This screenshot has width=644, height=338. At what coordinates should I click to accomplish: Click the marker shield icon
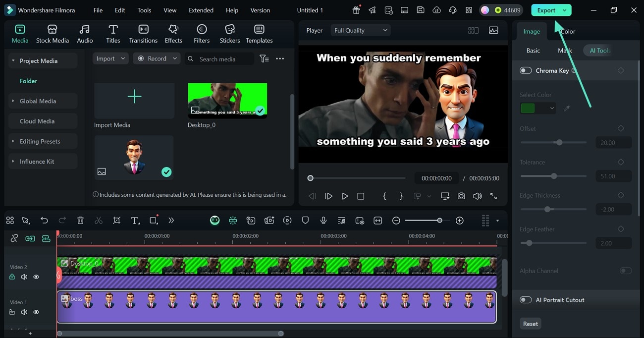click(x=305, y=221)
